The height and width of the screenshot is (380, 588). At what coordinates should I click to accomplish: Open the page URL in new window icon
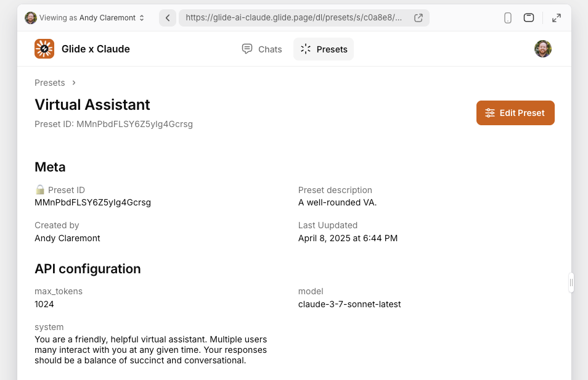pyautogui.click(x=418, y=18)
